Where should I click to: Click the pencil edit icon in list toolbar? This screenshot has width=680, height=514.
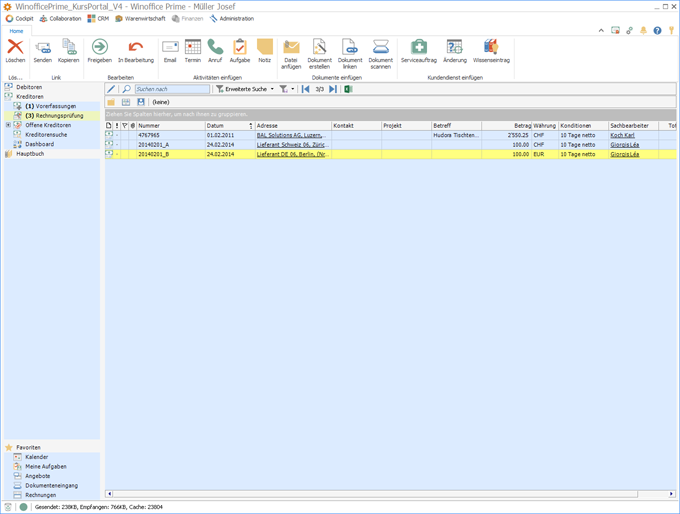pyautogui.click(x=111, y=89)
